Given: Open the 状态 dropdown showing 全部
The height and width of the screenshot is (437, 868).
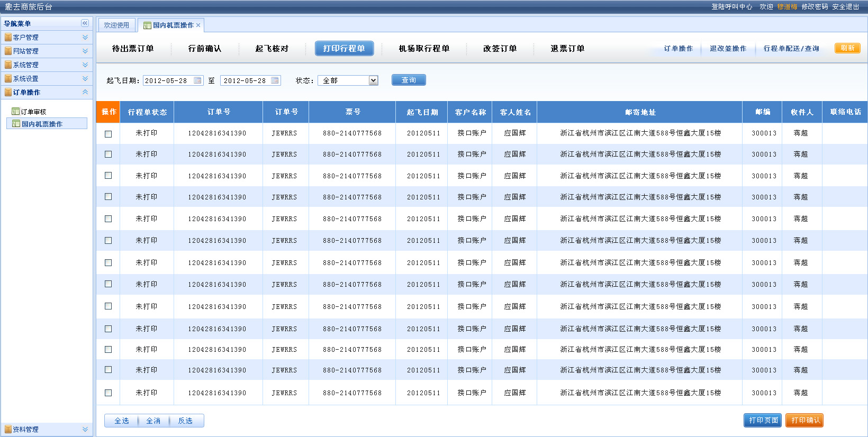Looking at the screenshot, I should tap(348, 80).
